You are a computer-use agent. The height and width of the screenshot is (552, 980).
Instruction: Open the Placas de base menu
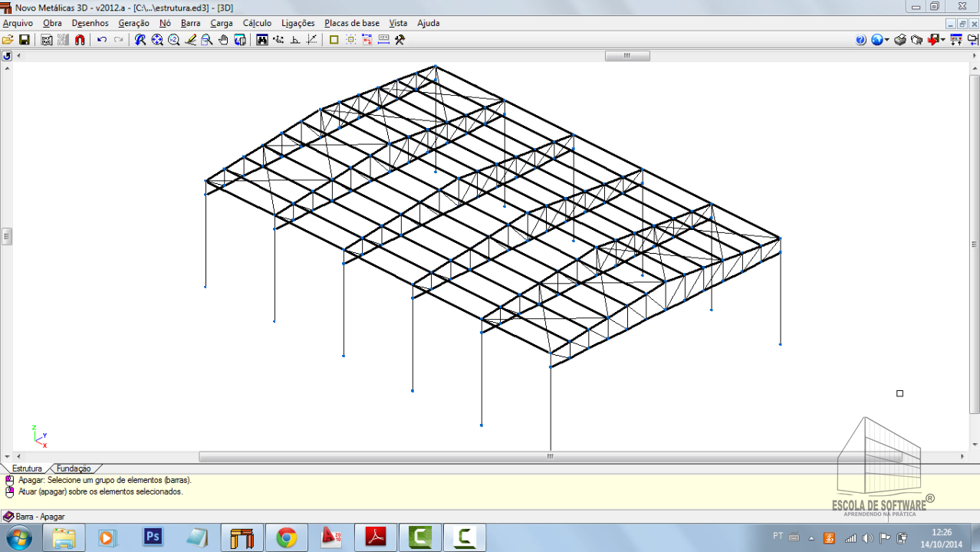coord(351,23)
